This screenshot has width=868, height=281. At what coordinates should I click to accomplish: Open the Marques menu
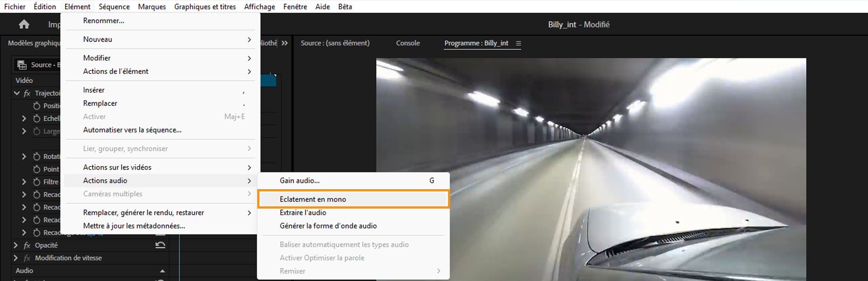pyautogui.click(x=152, y=7)
